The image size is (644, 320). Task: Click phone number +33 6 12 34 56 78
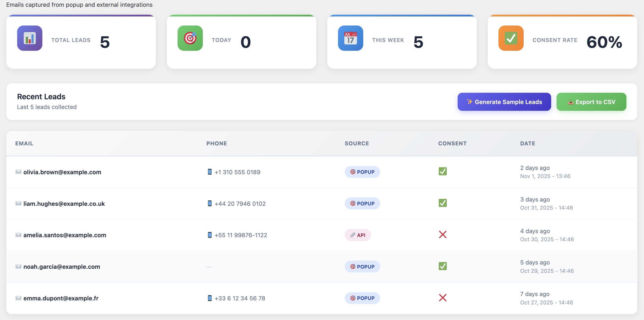240,298
